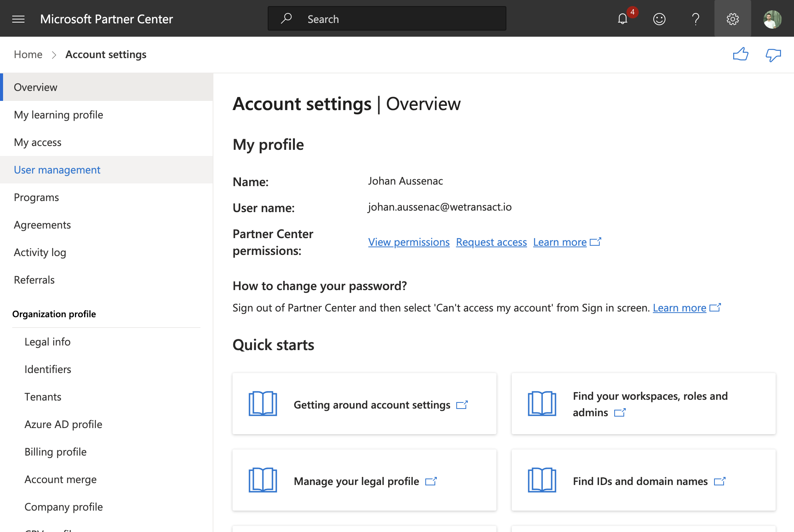This screenshot has width=794, height=532.
Task: Click the View permissions link
Action: (x=409, y=242)
